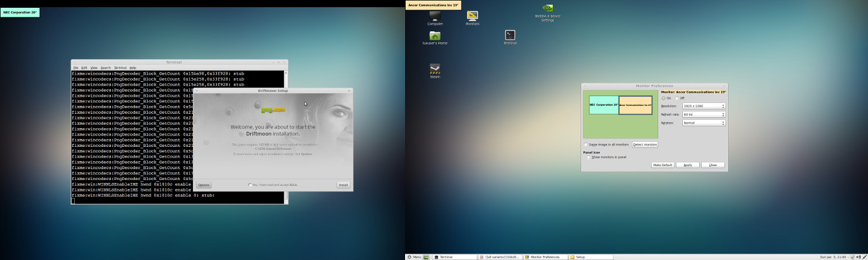This screenshot has width=868, height=260.
Task: Click the Make Default button
Action: click(x=662, y=165)
